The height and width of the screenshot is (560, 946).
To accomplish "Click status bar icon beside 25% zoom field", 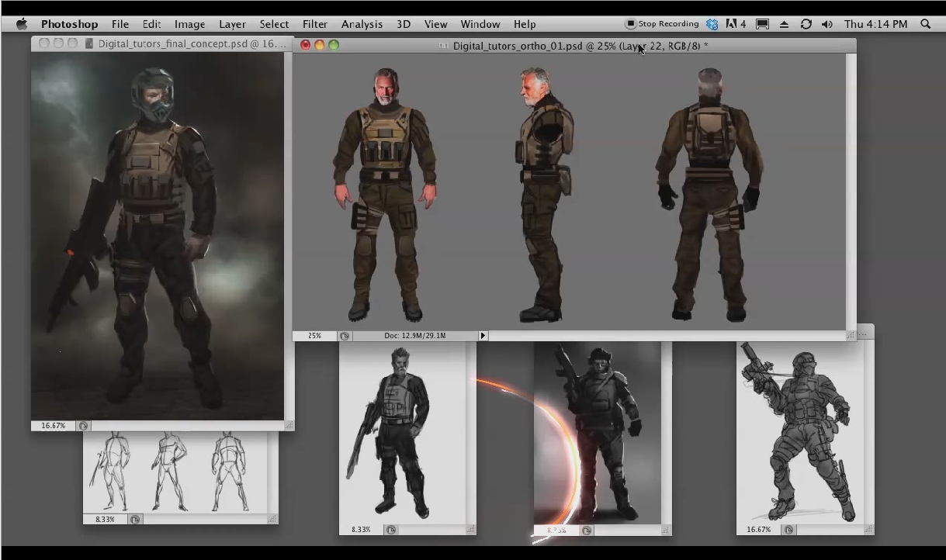I will [x=345, y=336].
